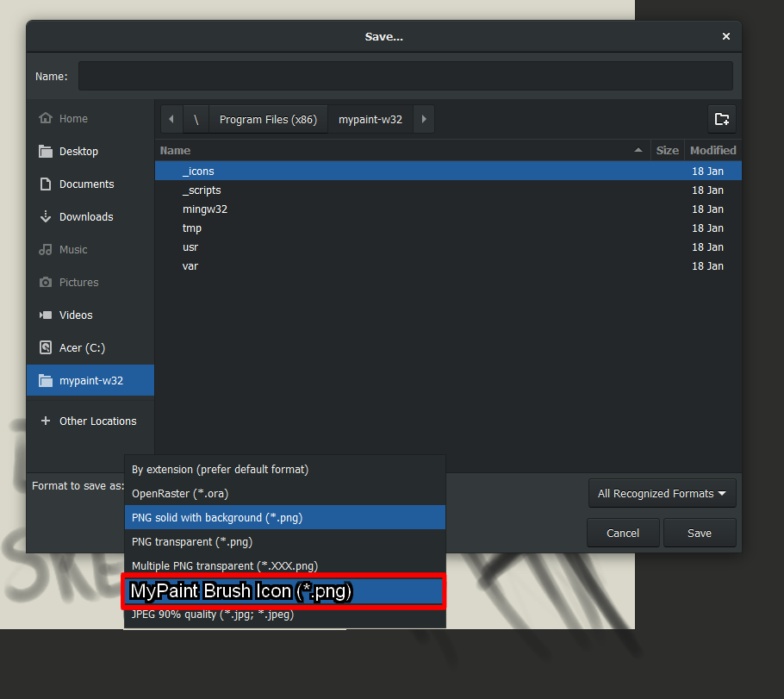Select the mypaint-w32 sidebar bookmark
Viewport: 784px width, 699px height.
pyautogui.click(x=90, y=380)
